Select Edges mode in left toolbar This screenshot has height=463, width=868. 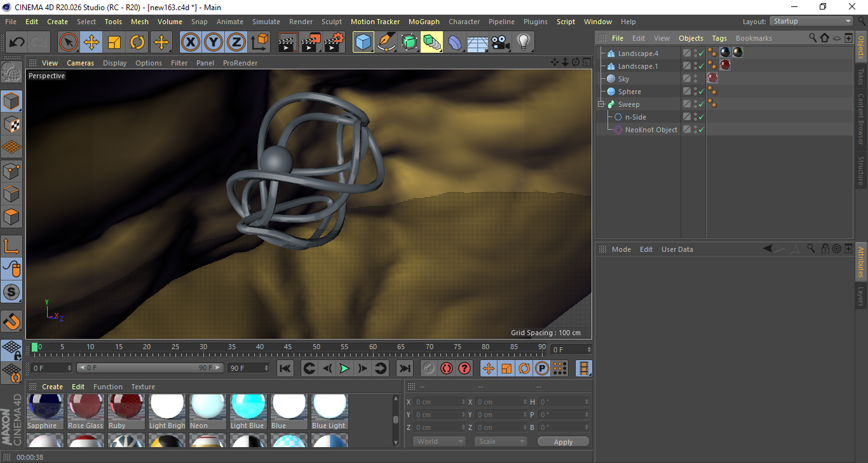pyautogui.click(x=11, y=194)
